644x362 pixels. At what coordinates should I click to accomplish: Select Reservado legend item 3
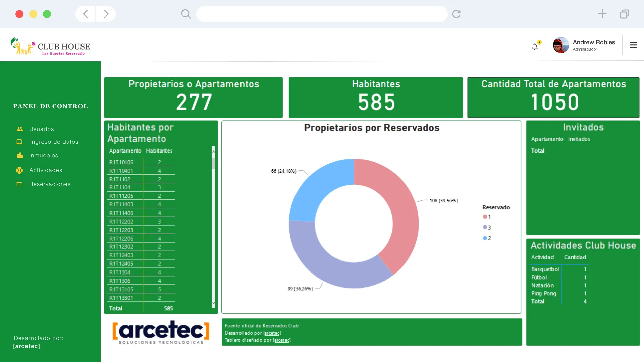[x=487, y=227]
